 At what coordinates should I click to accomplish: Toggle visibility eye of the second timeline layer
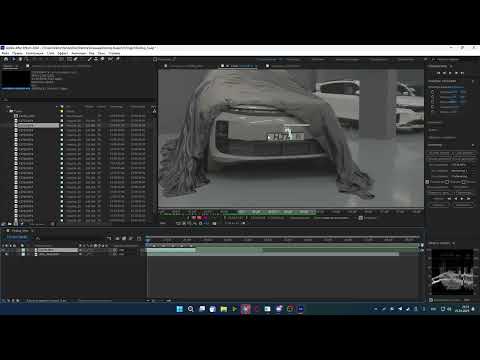[6, 254]
